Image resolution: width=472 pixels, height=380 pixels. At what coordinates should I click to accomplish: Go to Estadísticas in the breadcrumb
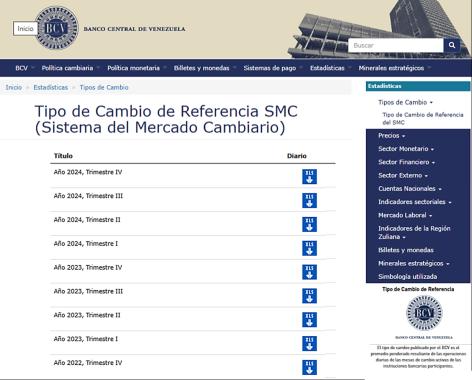click(51, 87)
